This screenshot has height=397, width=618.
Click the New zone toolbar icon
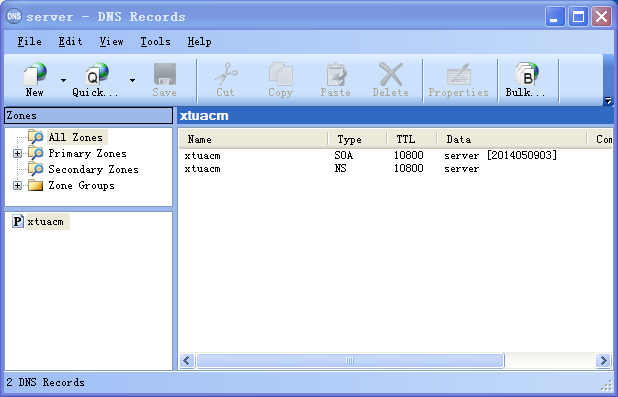tap(35, 74)
